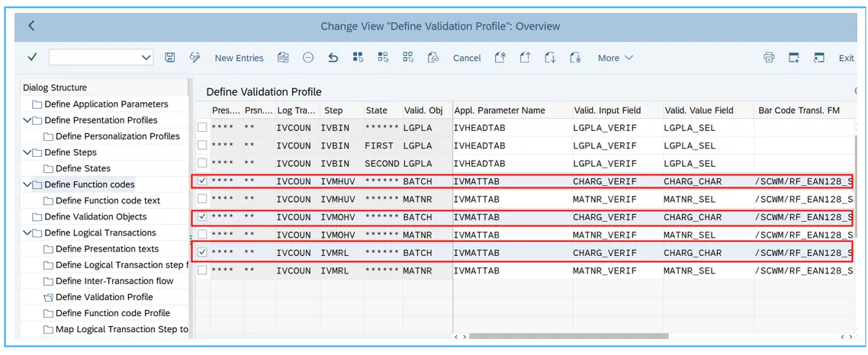
Task: Click the New Entries button
Action: pyautogui.click(x=239, y=58)
